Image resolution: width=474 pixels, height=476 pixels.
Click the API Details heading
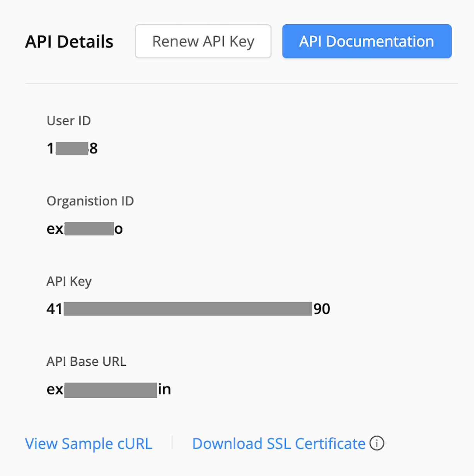point(69,42)
